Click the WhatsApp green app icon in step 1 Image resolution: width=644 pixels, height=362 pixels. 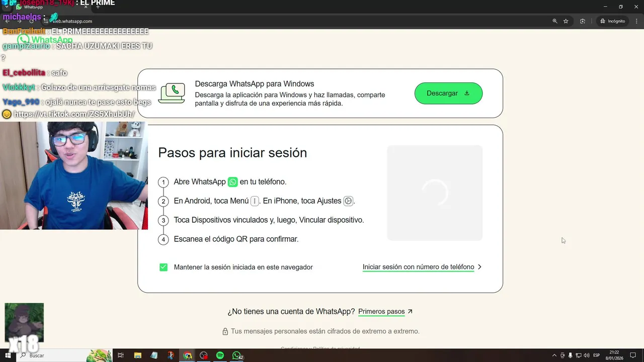coord(232,182)
